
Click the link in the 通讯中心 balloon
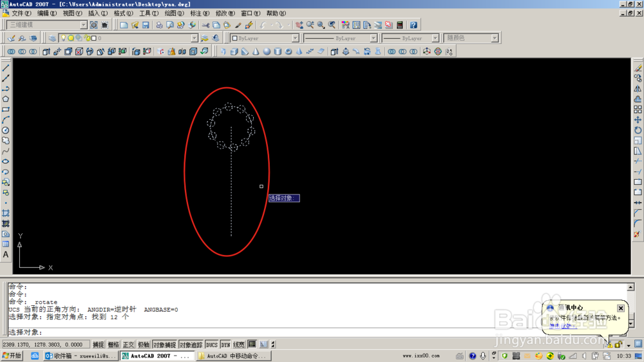coord(563,327)
